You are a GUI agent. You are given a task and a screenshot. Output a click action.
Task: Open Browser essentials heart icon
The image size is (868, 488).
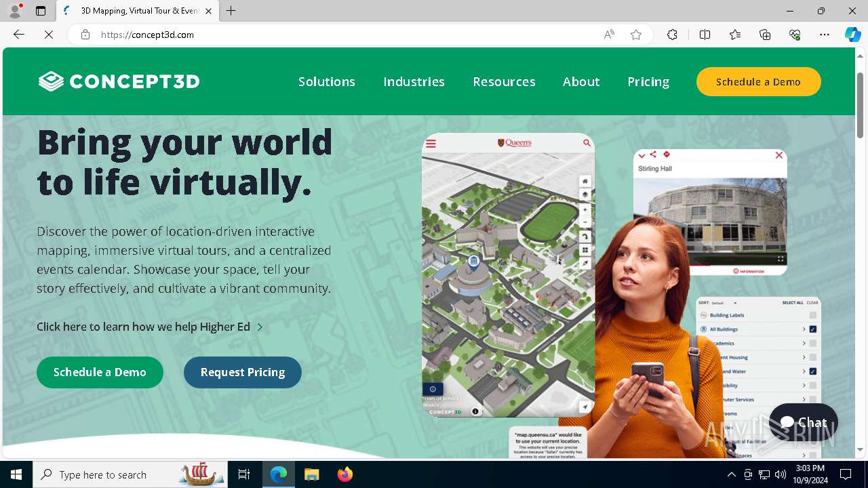[x=795, y=35]
